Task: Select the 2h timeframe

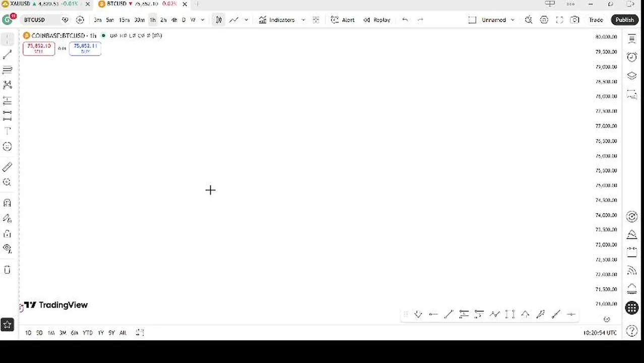Action: pos(163,20)
